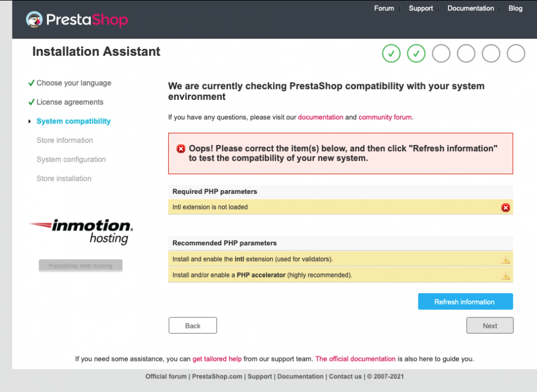Click the warning triangle beside the intl extension recommendation
The image size is (537, 392).
click(505, 259)
